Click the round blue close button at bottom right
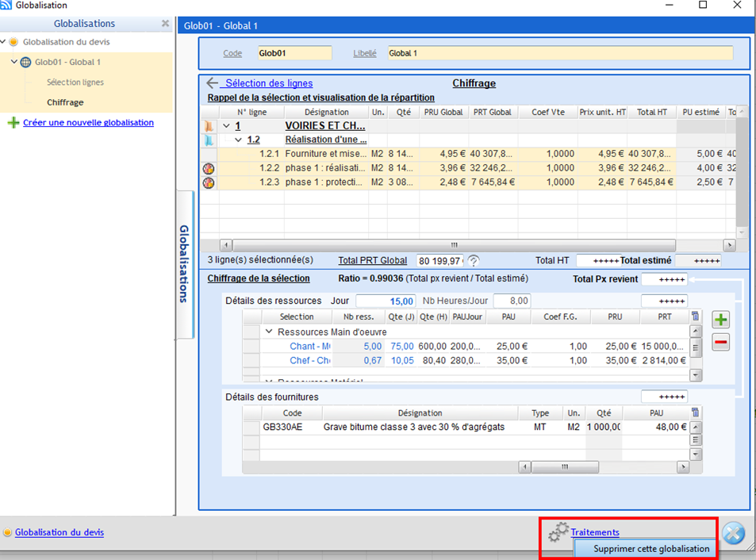Viewport: 756px width, 560px height. point(734,534)
